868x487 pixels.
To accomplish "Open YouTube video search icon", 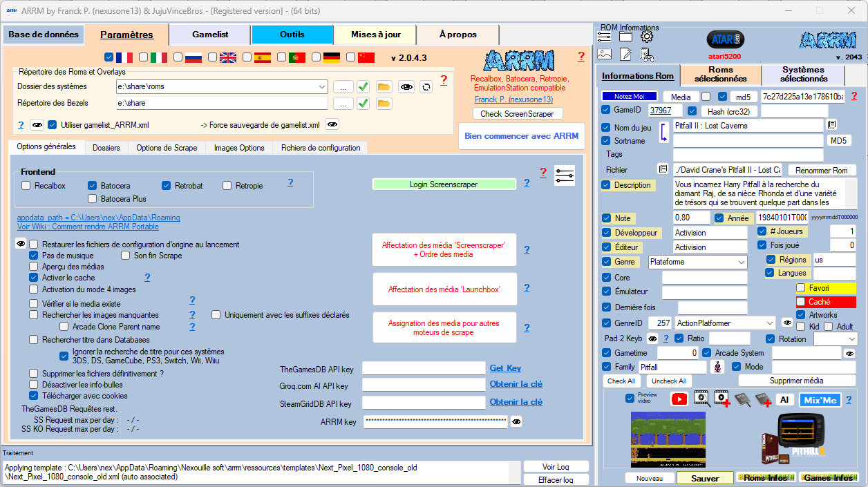I will (x=679, y=399).
